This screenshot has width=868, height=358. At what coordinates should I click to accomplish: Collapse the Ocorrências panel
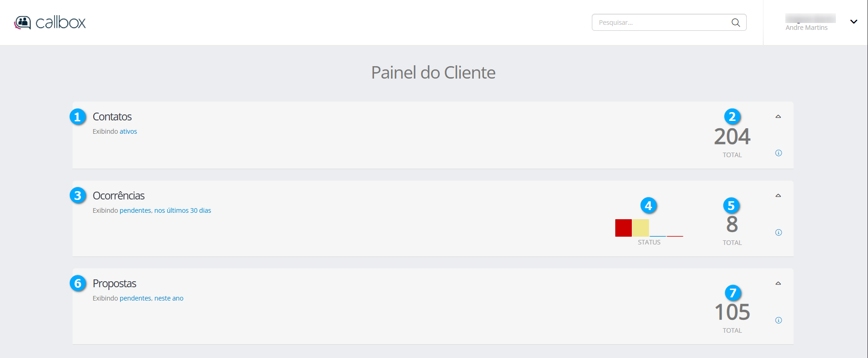pos(778,196)
